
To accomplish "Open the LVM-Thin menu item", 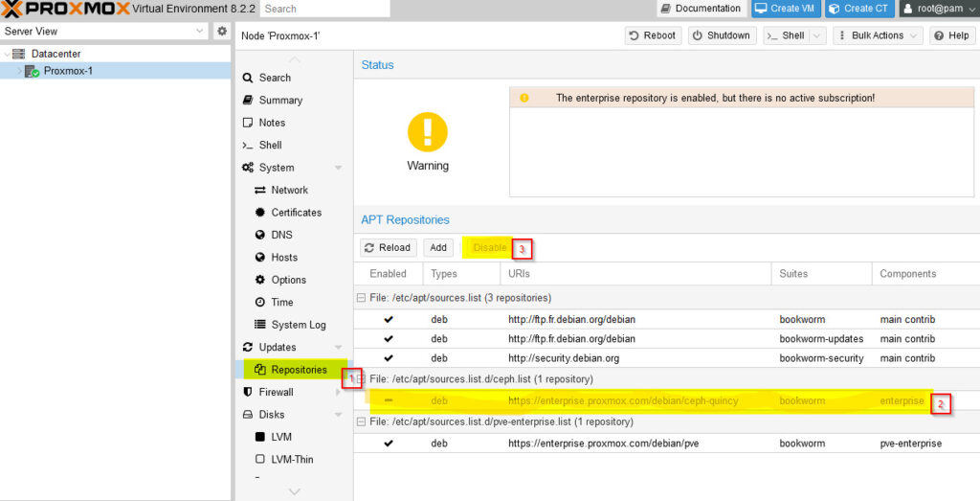I will click(292, 460).
